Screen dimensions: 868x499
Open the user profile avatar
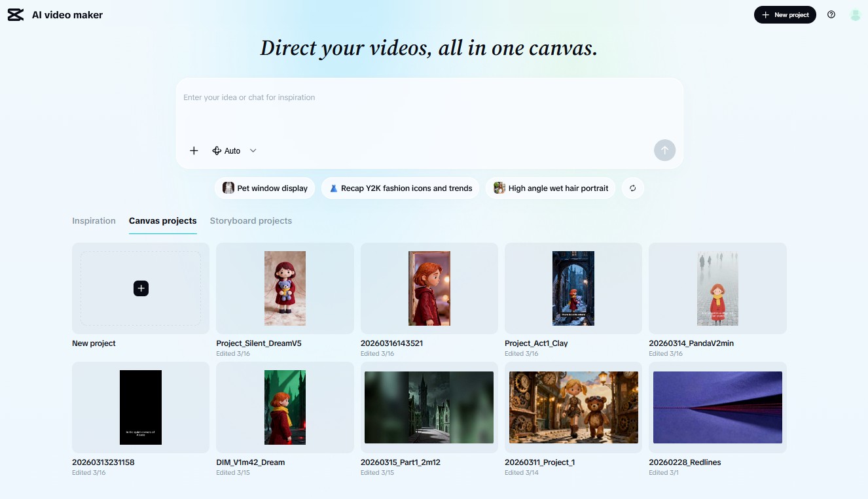855,14
